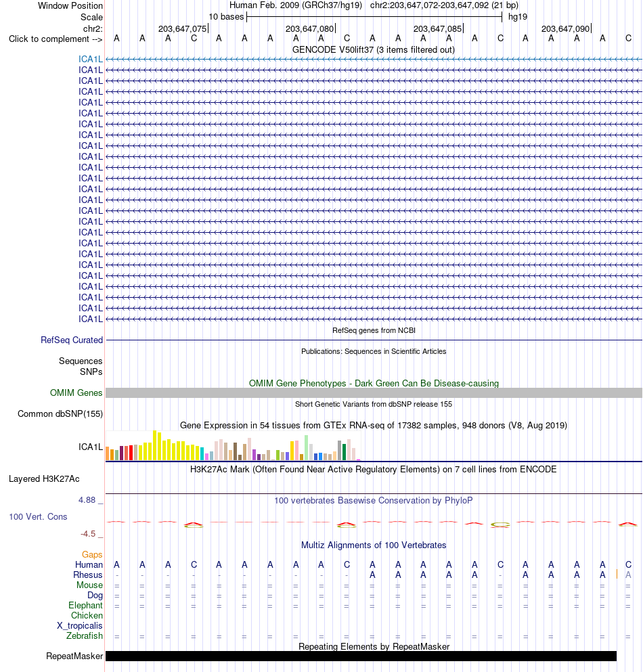Click the -4.5 lower scale value
This screenshot has height=672, width=643.
[88, 533]
